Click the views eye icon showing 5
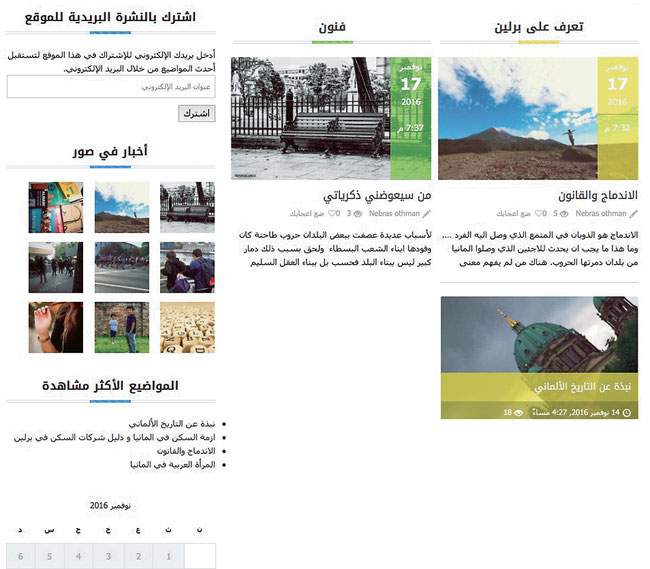 pos(564,214)
